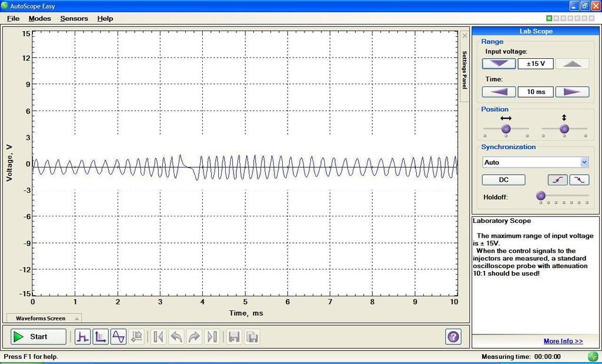
Task: Select rising edge trigger button
Action: point(557,180)
